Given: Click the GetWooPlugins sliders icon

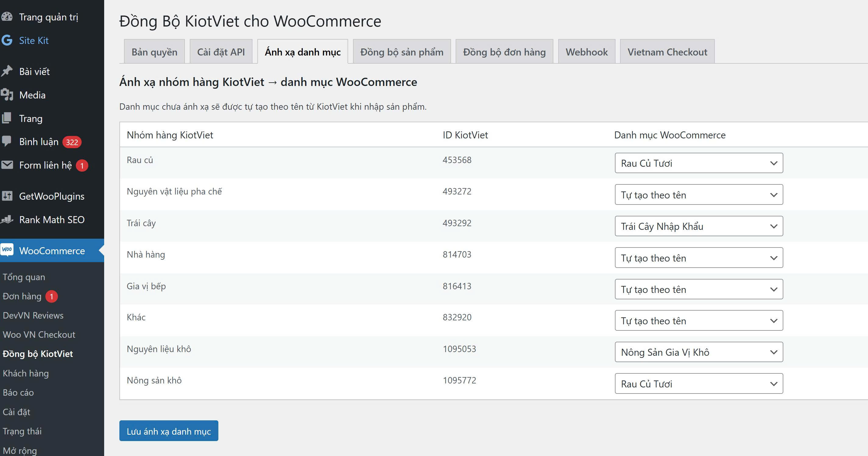Looking at the screenshot, I should pyautogui.click(x=7, y=196).
